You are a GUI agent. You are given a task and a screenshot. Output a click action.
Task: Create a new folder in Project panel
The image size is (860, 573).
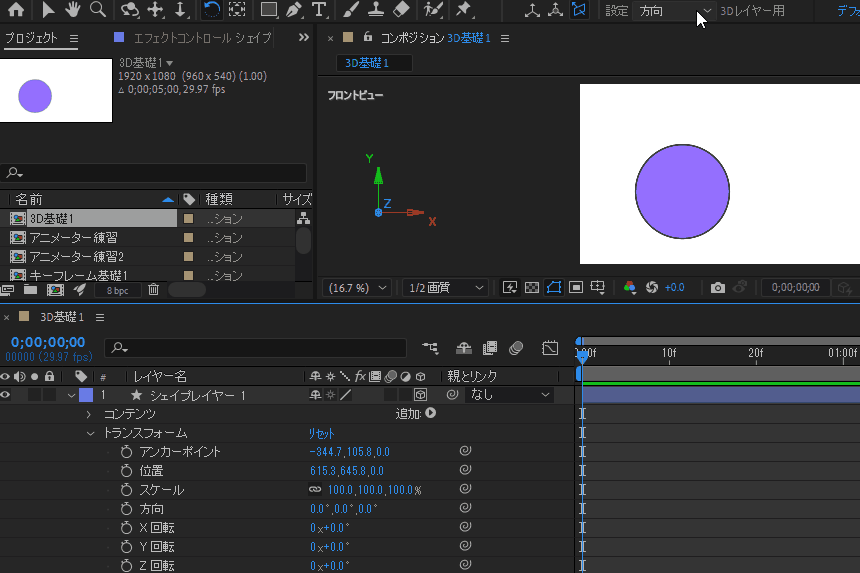click(x=30, y=290)
